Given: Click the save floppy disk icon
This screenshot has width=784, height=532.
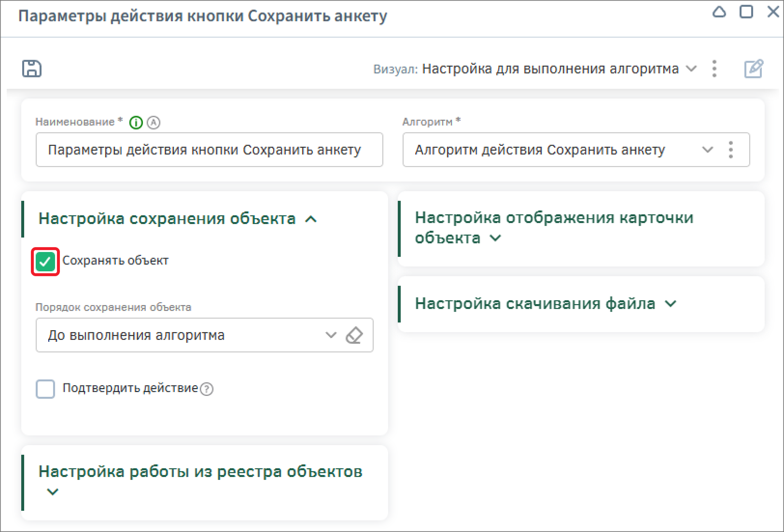Looking at the screenshot, I should point(32,69).
